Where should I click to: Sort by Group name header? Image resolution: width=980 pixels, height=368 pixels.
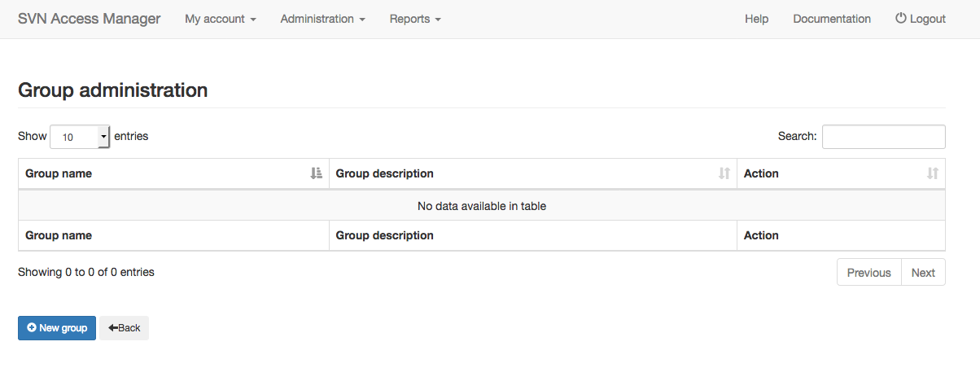pos(173,173)
